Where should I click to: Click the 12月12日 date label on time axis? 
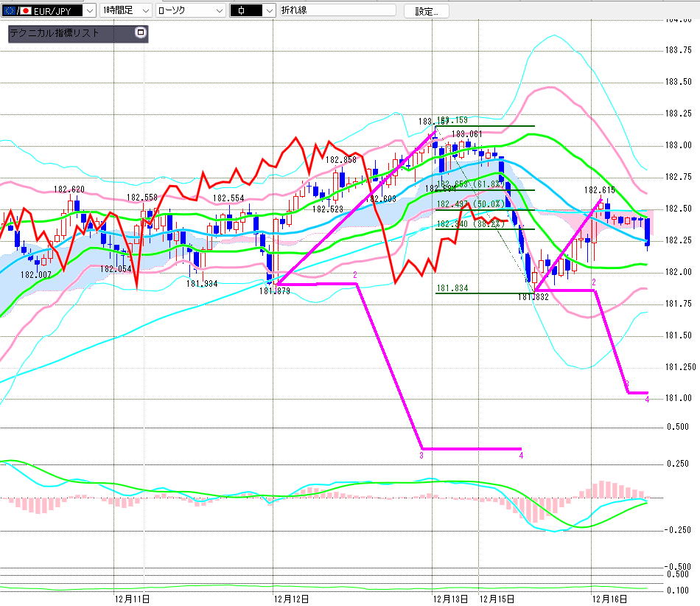click(292, 598)
